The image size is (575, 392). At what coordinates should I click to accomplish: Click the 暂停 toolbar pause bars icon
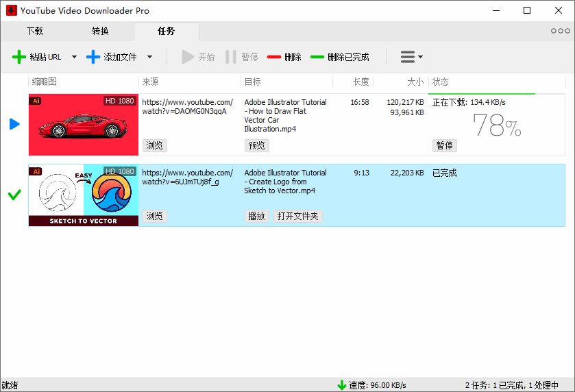point(231,57)
